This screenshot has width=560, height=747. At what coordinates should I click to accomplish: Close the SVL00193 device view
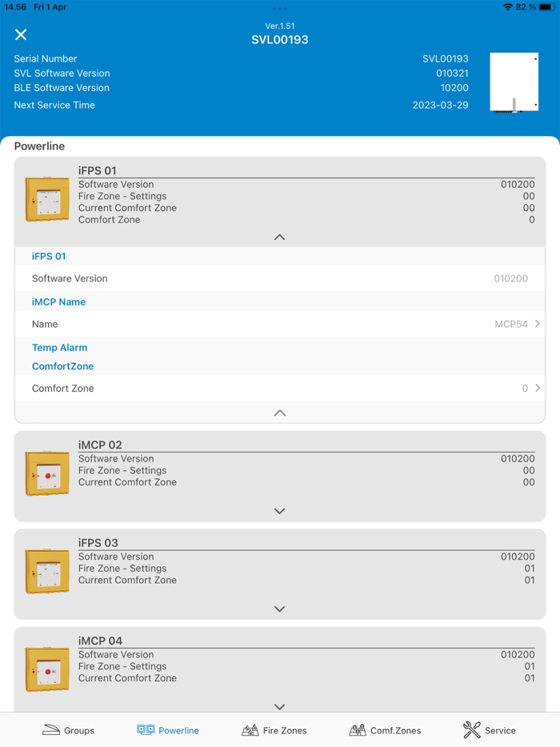pos(21,34)
